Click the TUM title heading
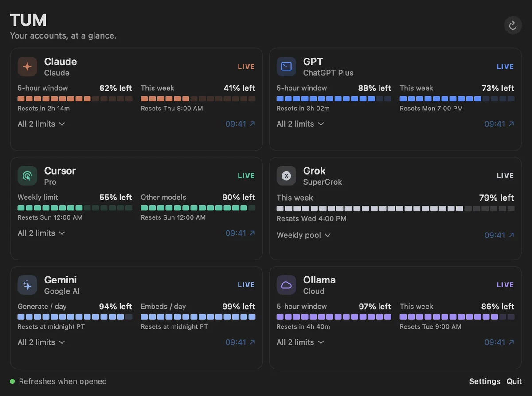The width and height of the screenshot is (532, 396). click(28, 20)
